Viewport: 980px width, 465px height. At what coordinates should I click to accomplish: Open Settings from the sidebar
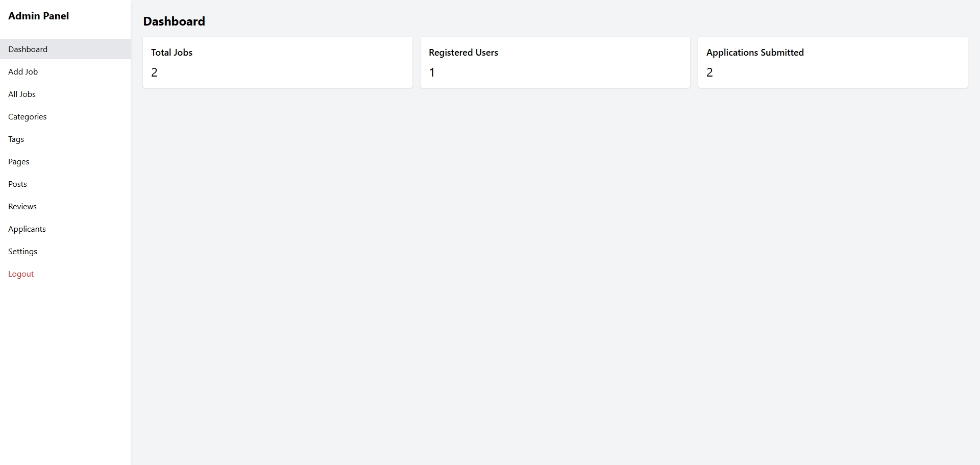pos(23,251)
